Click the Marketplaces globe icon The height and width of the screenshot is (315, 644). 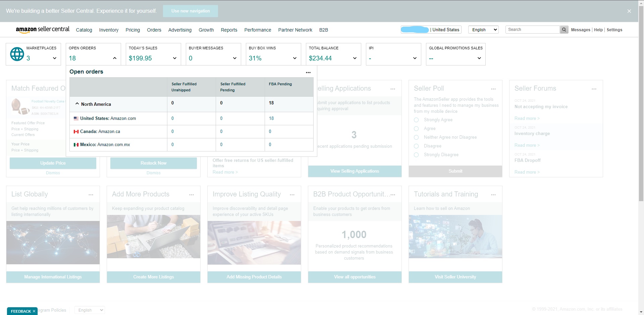(x=17, y=54)
